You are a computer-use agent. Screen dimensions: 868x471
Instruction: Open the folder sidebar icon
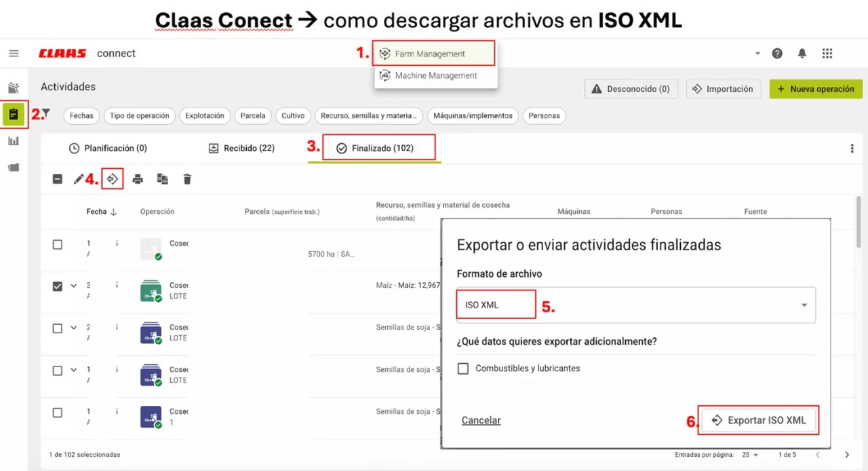(14, 167)
